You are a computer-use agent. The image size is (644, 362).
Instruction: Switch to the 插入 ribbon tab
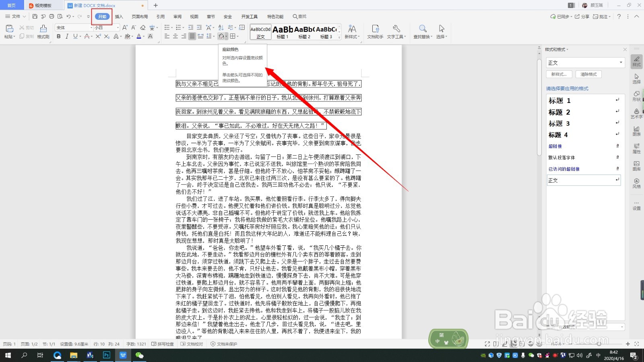pyautogui.click(x=119, y=16)
